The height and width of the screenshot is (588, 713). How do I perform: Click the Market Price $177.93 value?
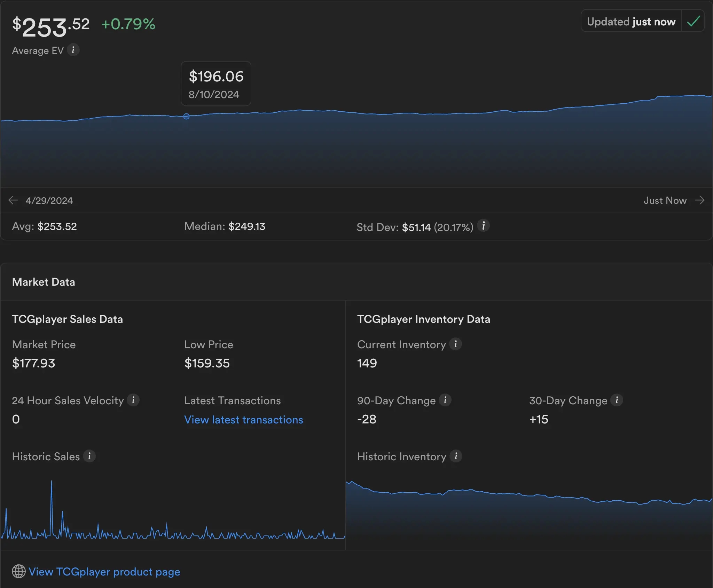tap(34, 363)
